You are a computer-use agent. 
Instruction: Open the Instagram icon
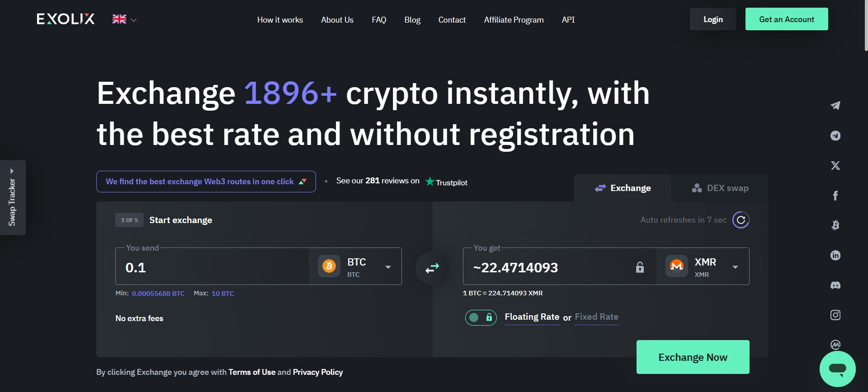tap(835, 315)
